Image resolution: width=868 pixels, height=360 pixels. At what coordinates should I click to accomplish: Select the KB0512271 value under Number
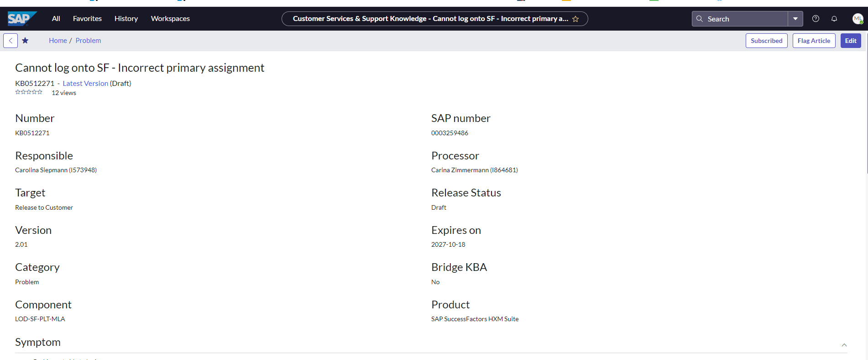(32, 133)
